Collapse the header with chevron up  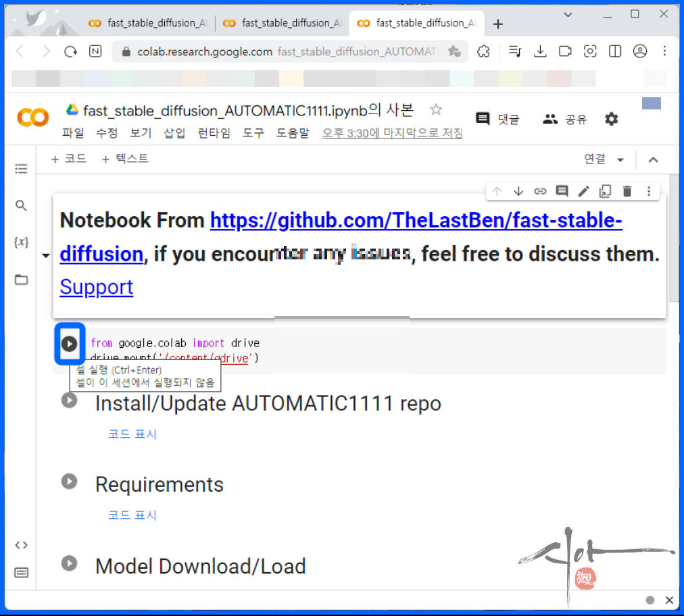click(653, 160)
